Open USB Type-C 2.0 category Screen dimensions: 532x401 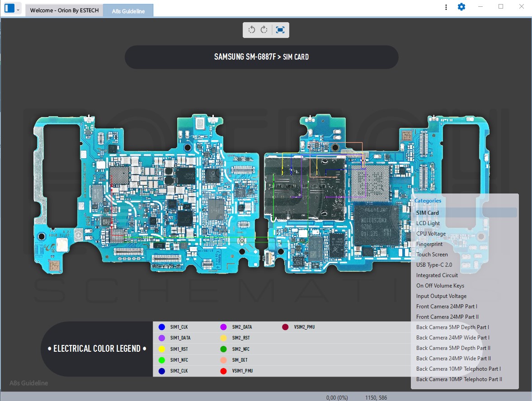pos(434,265)
